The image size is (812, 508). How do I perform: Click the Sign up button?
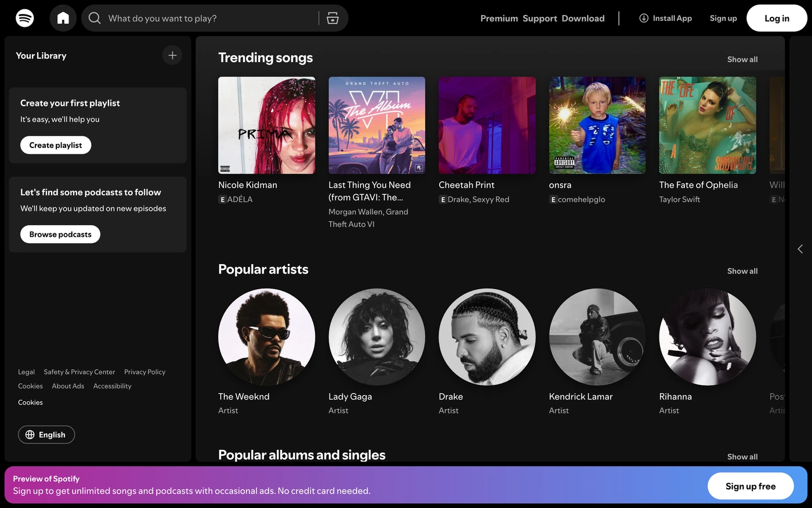(723, 18)
